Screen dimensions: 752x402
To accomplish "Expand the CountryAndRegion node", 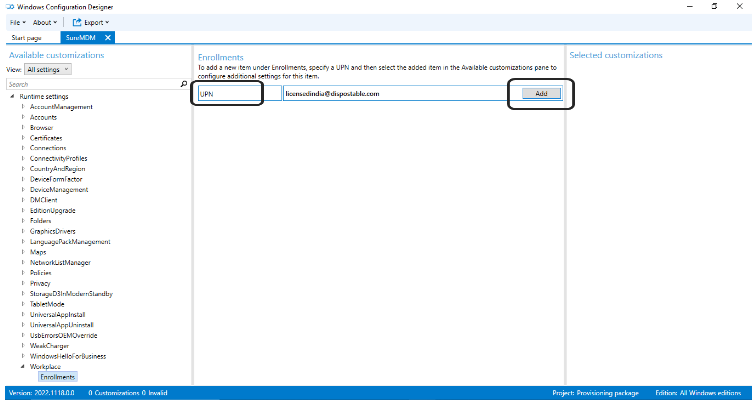I will (23, 169).
